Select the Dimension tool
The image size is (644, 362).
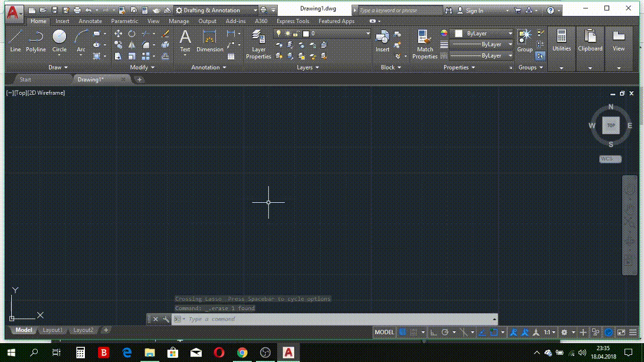(209, 41)
